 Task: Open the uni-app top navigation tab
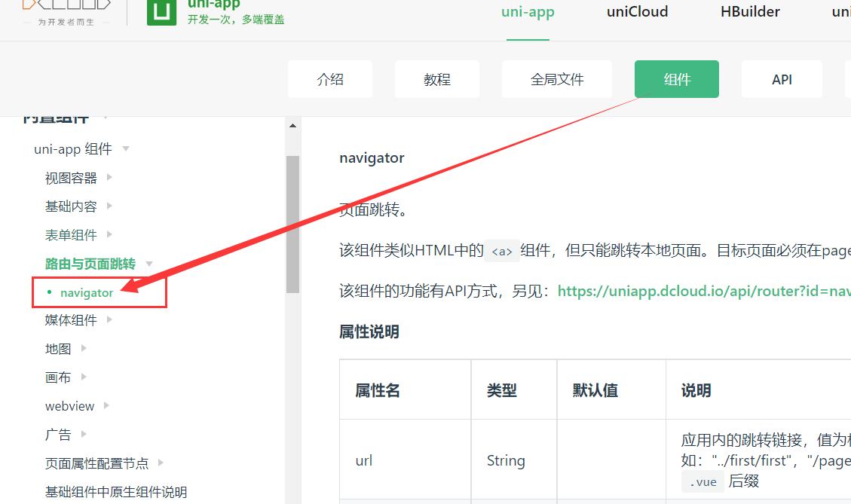(x=528, y=12)
